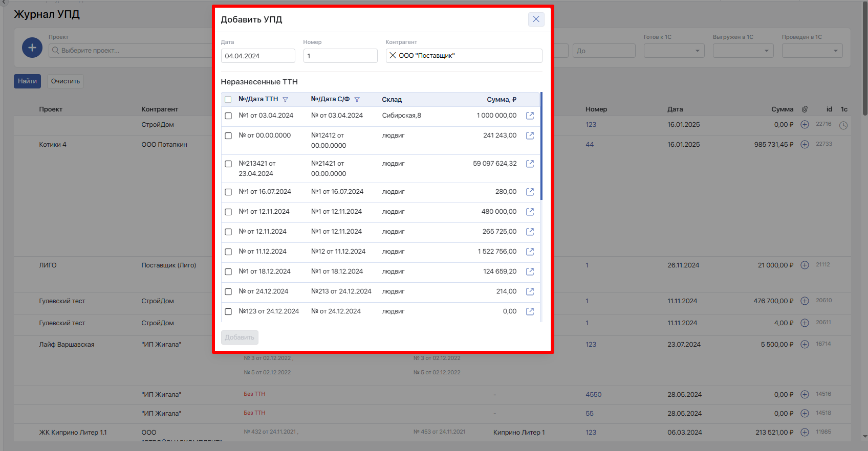Expand the Выгружен в 1С dropdown
Image resolution: width=868 pixels, height=451 pixels.
tap(743, 51)
